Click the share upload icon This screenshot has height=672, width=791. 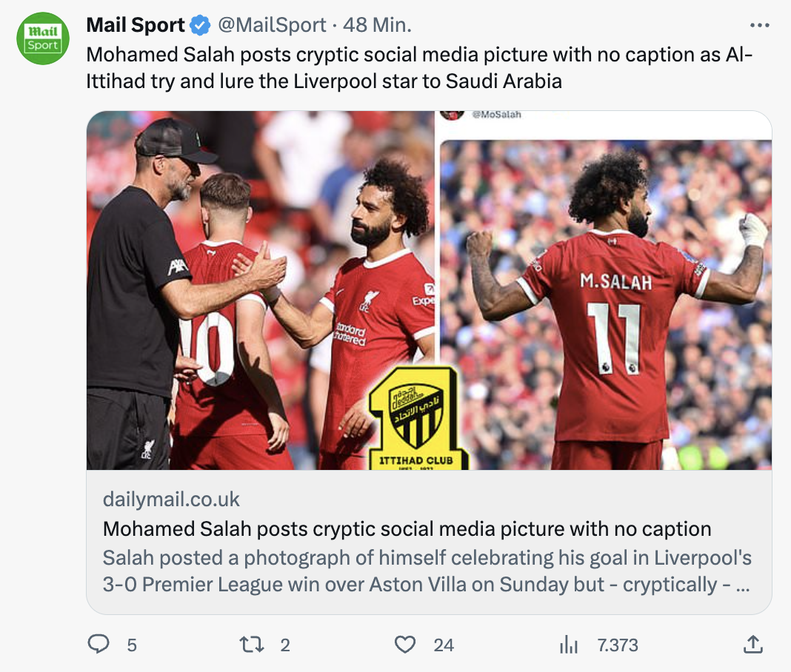752,645
